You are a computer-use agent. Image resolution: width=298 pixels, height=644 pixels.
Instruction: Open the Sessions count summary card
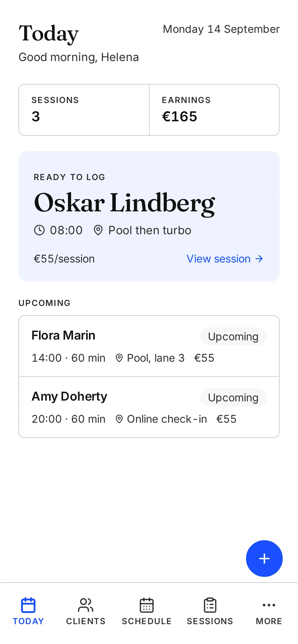pyautogui.click(x=84, y=110)
